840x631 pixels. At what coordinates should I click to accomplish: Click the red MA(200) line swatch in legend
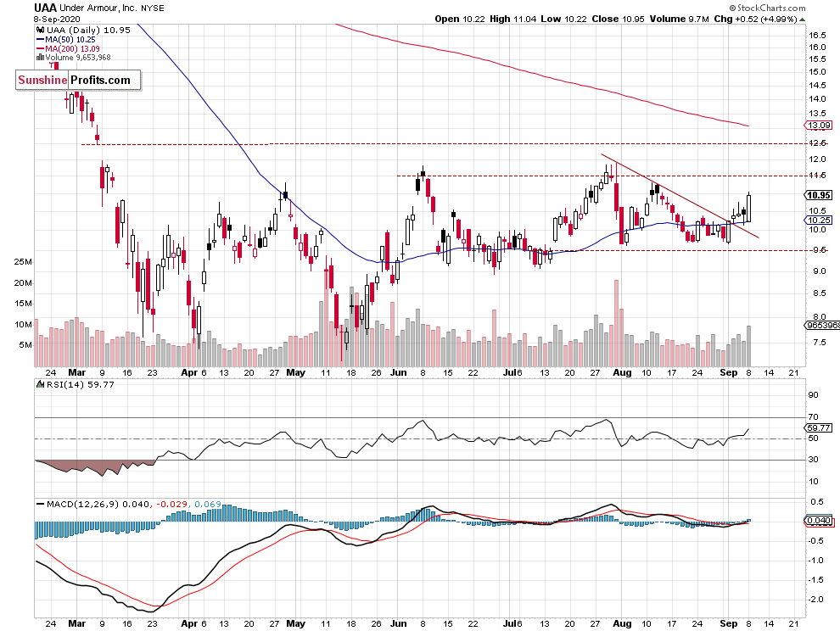40,48
